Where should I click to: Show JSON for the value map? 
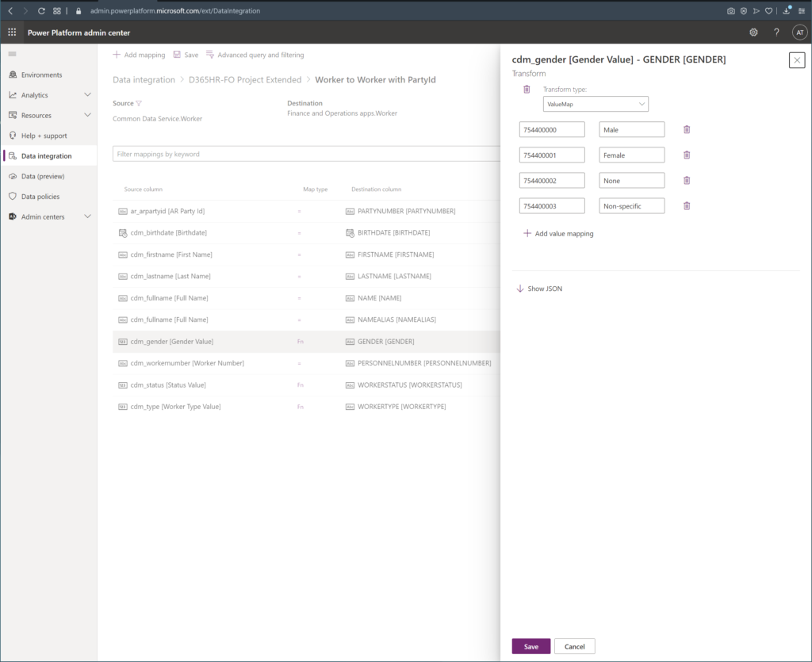[539, 289]
